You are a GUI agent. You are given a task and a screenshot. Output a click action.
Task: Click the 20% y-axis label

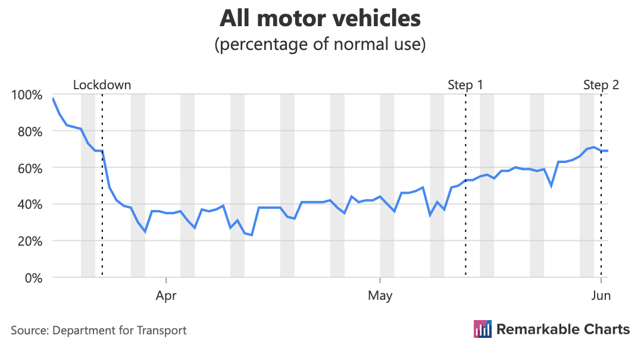click(29, 242)
